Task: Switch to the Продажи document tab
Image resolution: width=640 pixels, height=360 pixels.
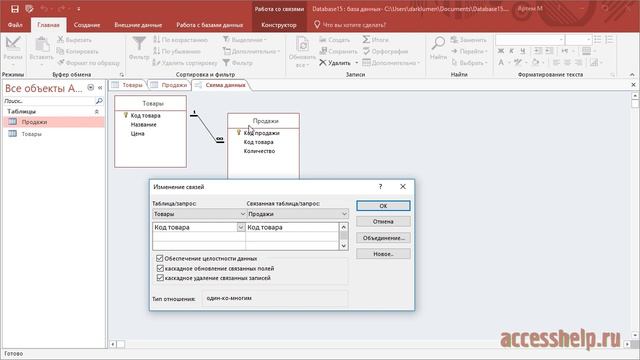Action: pos(169,85)
